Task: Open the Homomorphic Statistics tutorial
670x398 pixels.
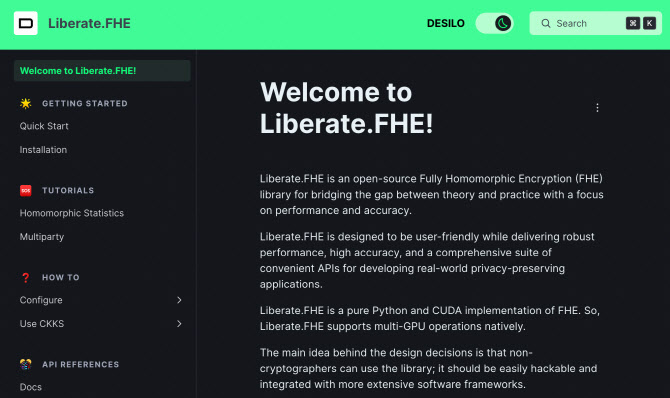Action: point(72,213)
